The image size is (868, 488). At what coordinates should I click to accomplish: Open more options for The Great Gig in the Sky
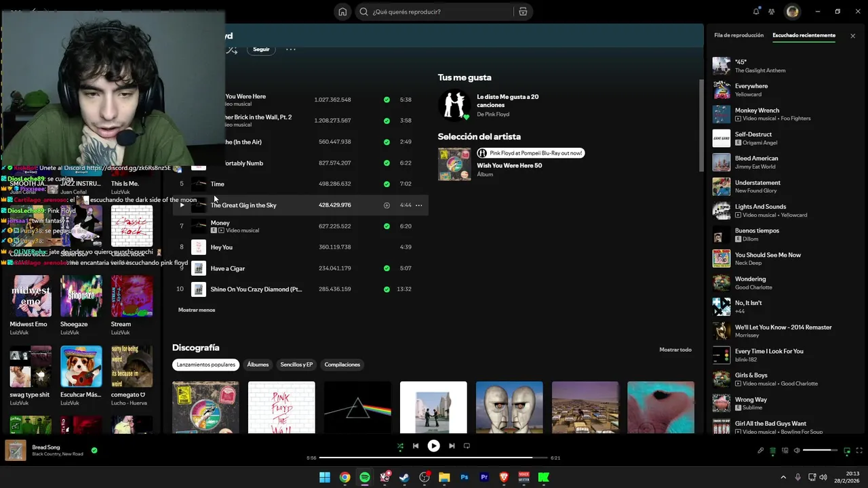(418, 205)
